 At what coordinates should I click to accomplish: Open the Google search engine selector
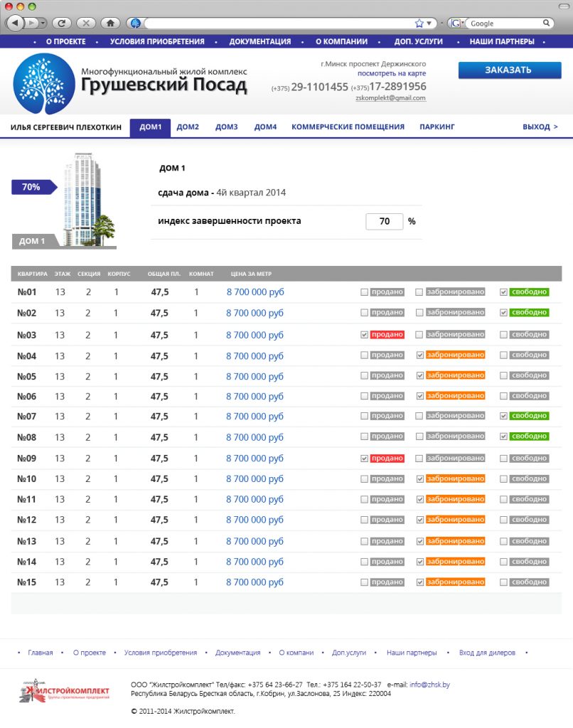click(x=456, y=23)
